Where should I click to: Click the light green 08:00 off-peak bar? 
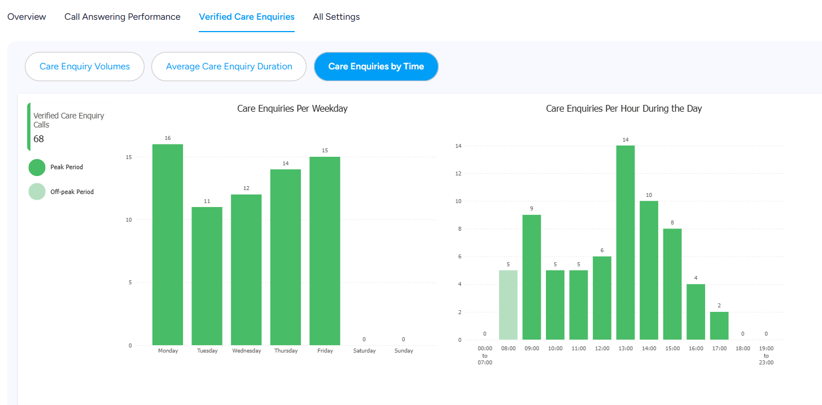pyautogui.click(x=508, y=305)
